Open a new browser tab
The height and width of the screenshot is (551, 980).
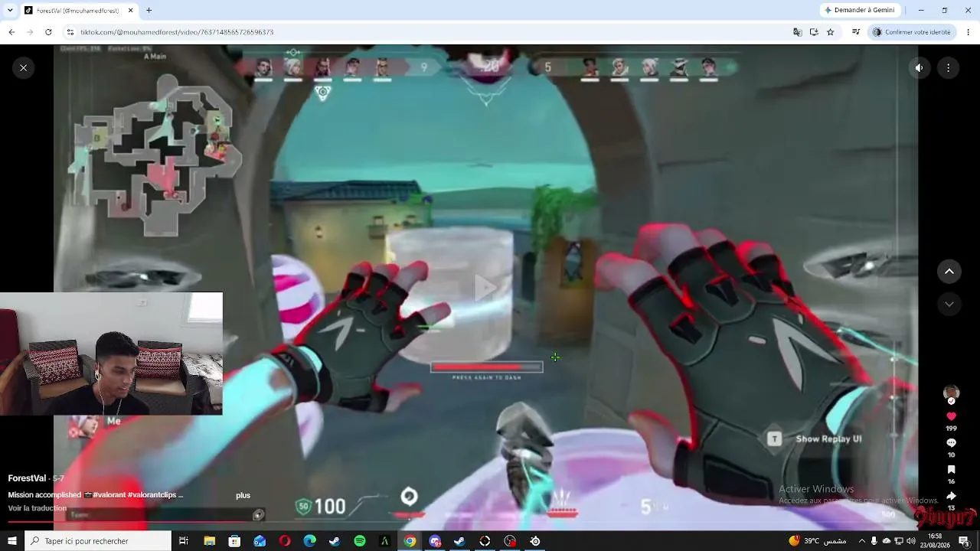(149, 11)
